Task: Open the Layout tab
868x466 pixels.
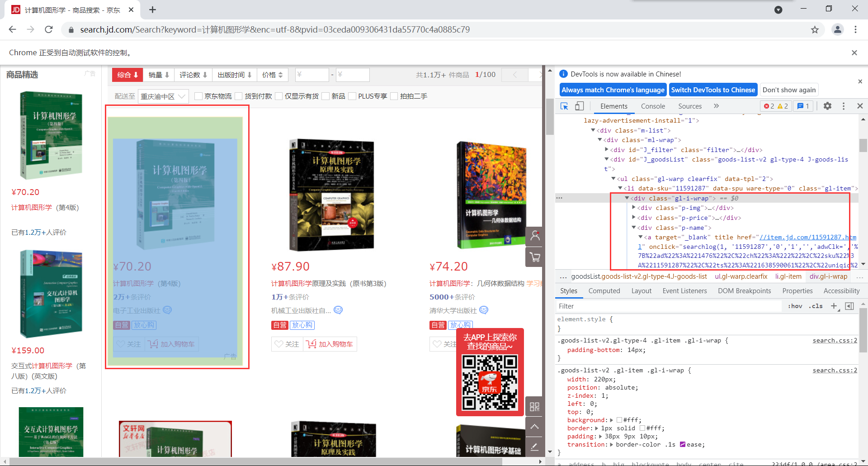Action: pos(641,291)
